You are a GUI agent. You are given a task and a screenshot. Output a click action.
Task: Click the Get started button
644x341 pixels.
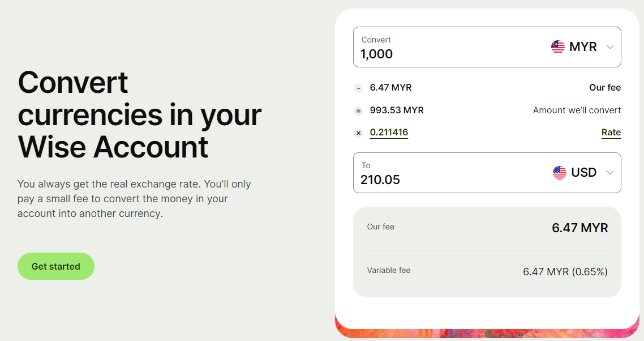(56, 266)
